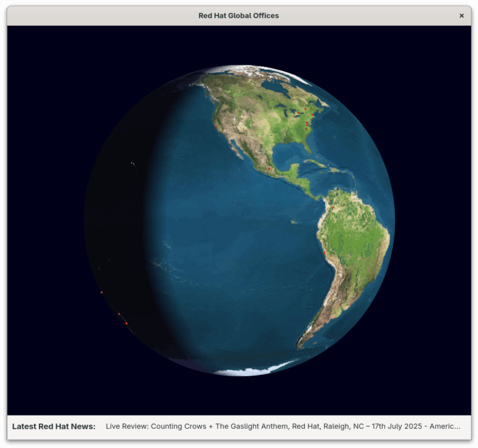The image size is (478, 448).
Task: Click the "Latest Red Hat News:" label
Action: click(x=54, y=427)
